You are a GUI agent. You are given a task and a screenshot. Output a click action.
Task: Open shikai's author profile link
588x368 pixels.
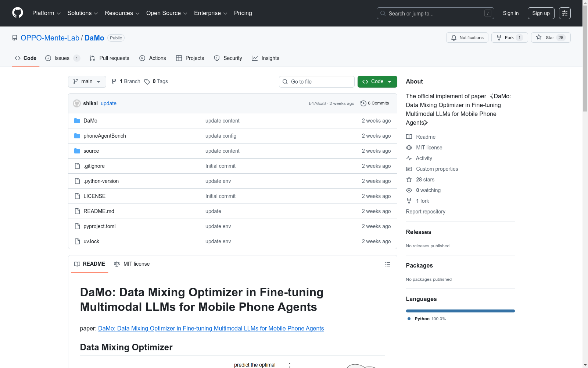click(x=90, y=103)
